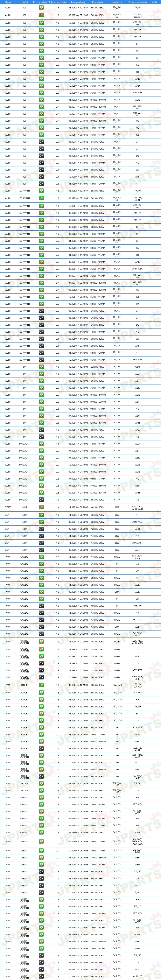This screenshot has width=161, height=980.
Task: Select the JETTA model cell in 1P row
Action: pos(24,790)
